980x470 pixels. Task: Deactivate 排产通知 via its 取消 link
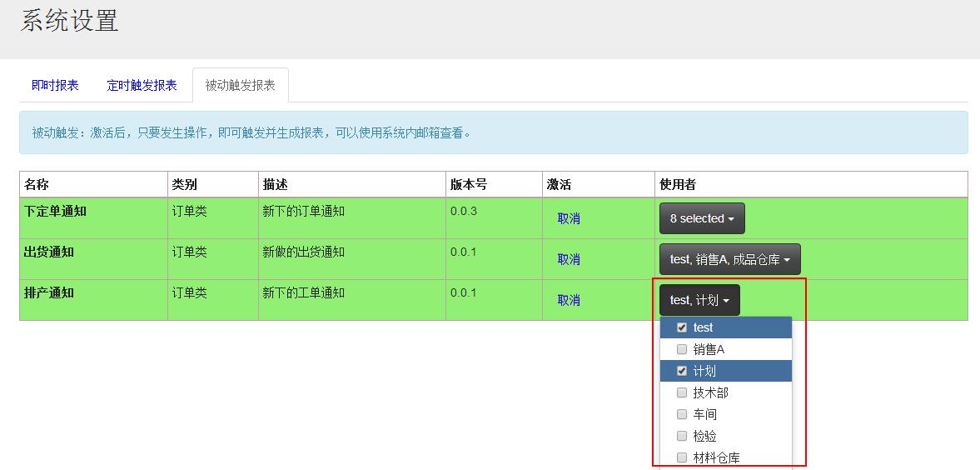point(569,300)
